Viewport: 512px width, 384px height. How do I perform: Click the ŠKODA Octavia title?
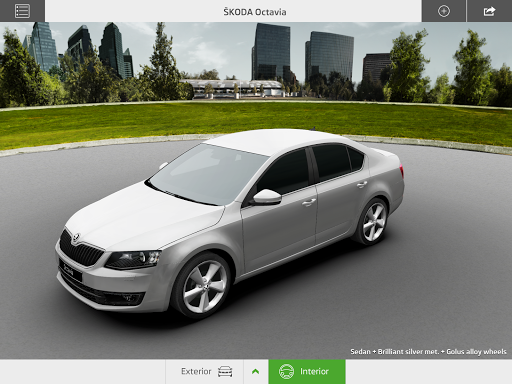click(x=255, y=12)
